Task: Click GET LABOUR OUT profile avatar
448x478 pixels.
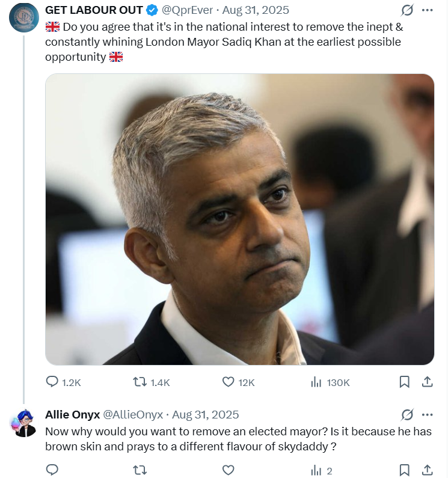Action: (x=24, y=17)
